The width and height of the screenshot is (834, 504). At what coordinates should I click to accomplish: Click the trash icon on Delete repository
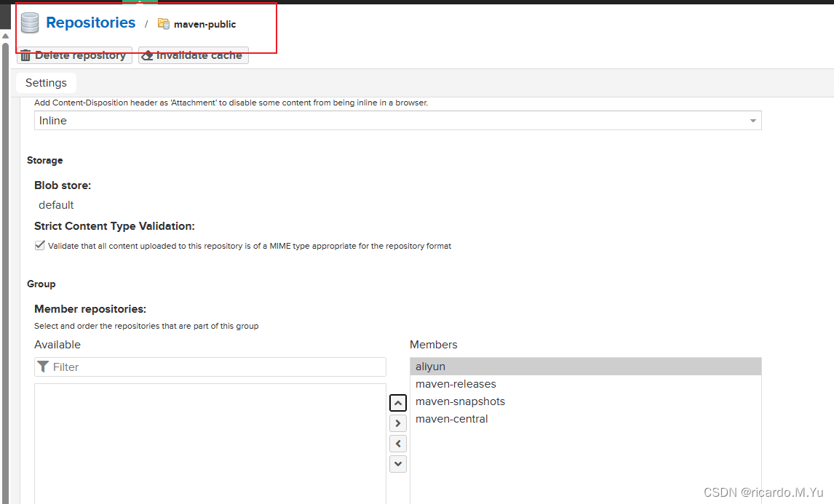(26, 55)
